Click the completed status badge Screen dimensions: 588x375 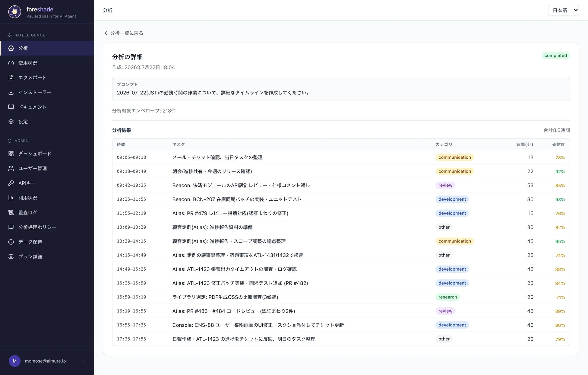555,56
